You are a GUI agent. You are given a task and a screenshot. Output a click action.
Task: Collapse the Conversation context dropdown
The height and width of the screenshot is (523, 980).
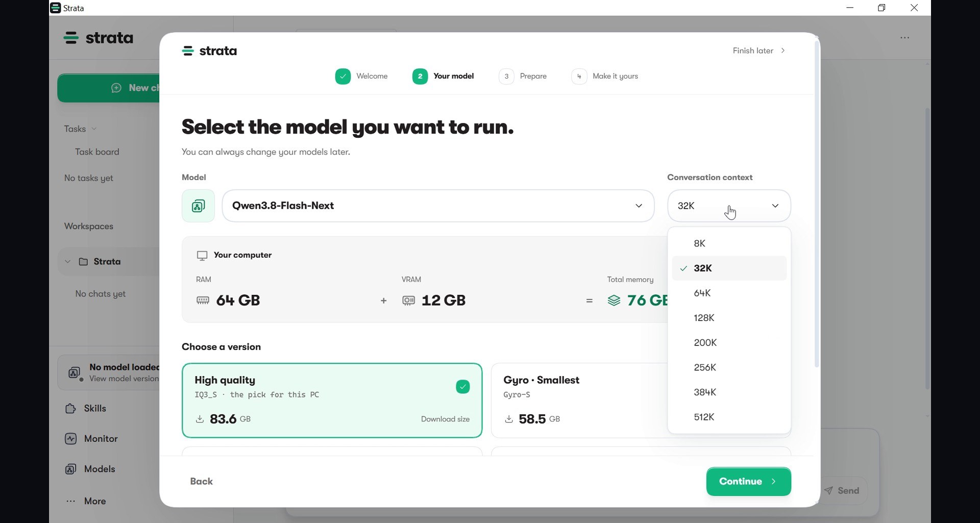point(729,206)
